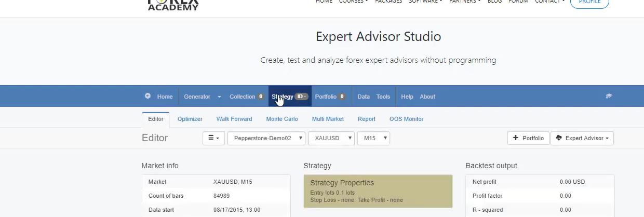Open the XAUUSD symbol dropdown
The image size is (644, 217).
[331, 138]
